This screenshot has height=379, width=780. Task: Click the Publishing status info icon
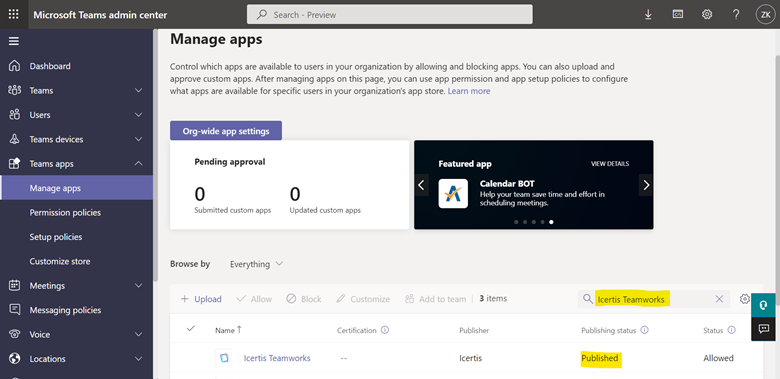coord(644,330)
